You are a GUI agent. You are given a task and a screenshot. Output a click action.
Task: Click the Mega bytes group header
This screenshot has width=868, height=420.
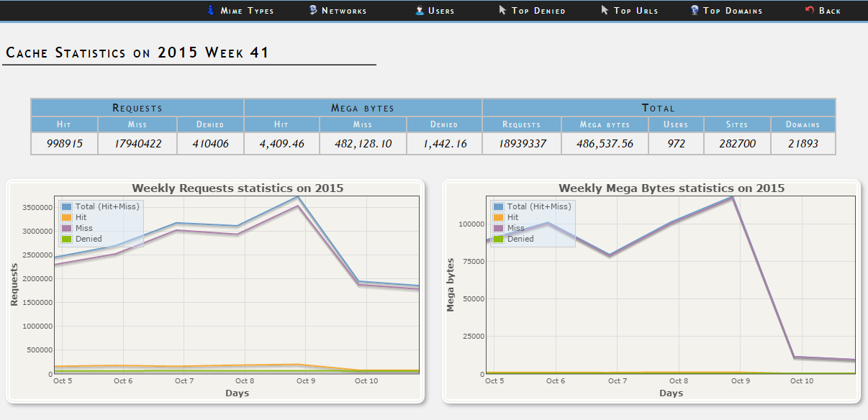click(x=363, y=108)
